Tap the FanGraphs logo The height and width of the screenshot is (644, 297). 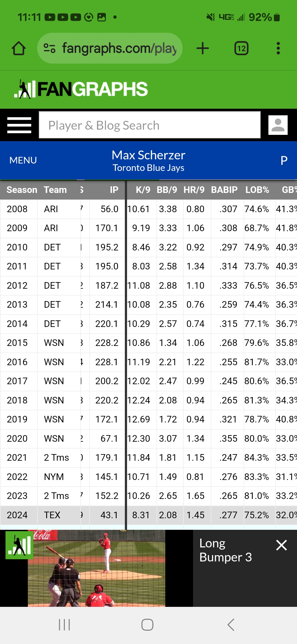(x=81, y=89)
